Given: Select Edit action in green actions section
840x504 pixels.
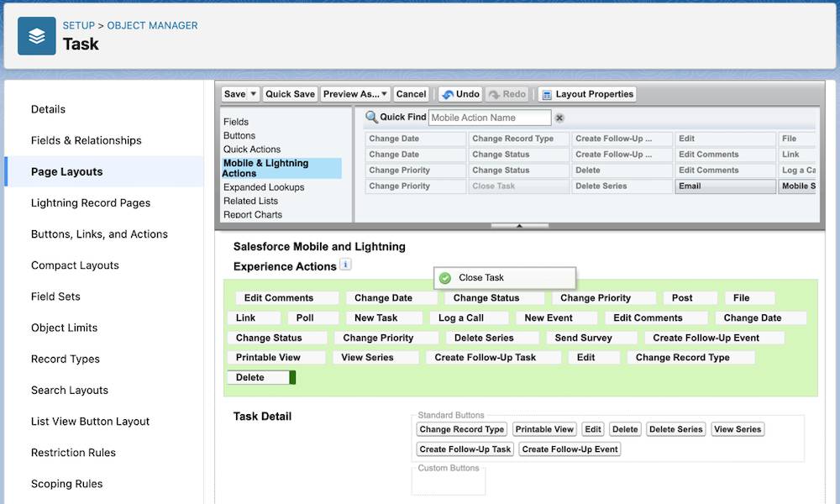Looking at the screenshot, I should tap(594, 357).
